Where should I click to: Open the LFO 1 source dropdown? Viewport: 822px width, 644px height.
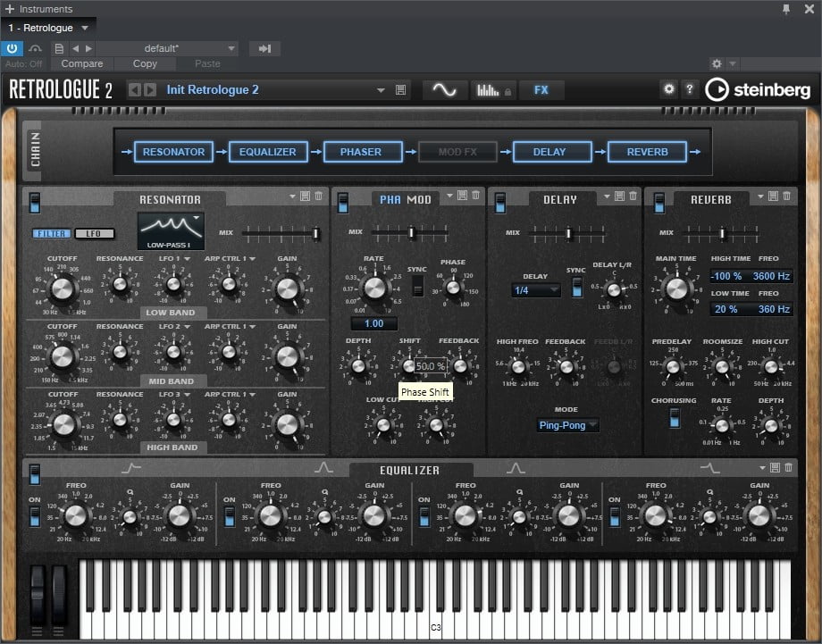(x=174, y=259)
